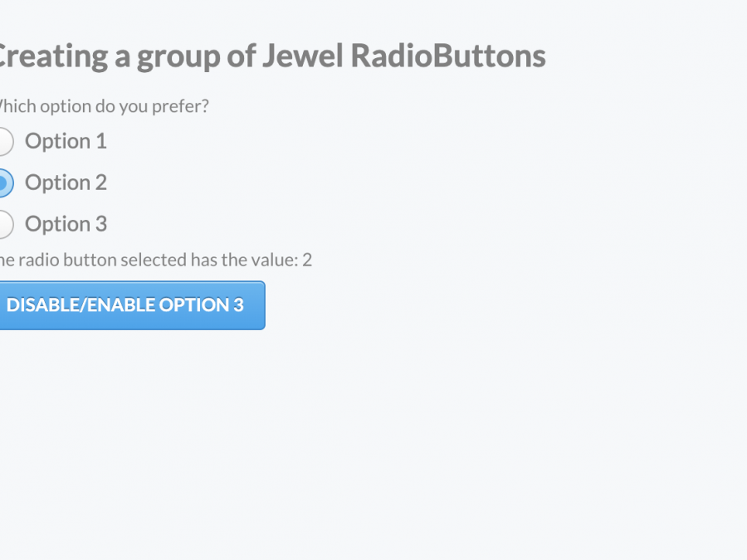Click the "OPTION 3" words on blue button
This screenshot has width=747, height=560.
click(x=202, y=304)
